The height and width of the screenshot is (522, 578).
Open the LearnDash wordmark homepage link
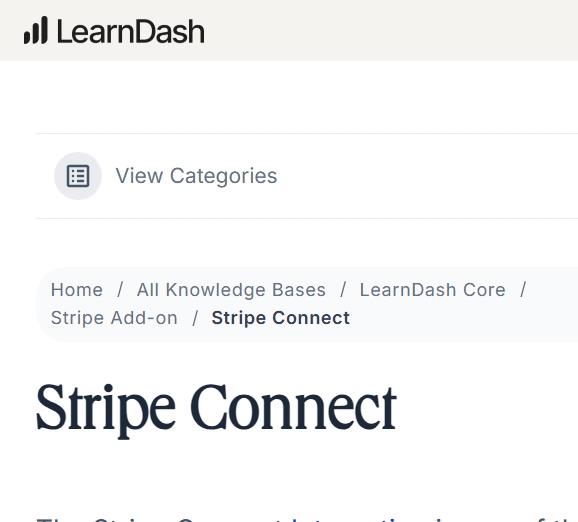(x=130, y=32)
